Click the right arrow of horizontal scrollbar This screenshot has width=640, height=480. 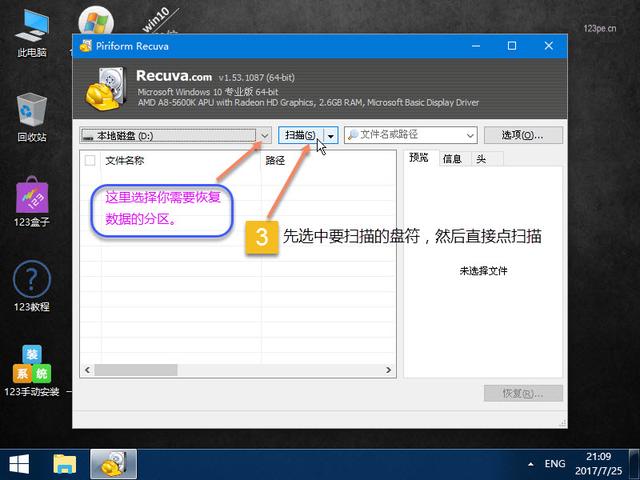(x=389, y=370)
